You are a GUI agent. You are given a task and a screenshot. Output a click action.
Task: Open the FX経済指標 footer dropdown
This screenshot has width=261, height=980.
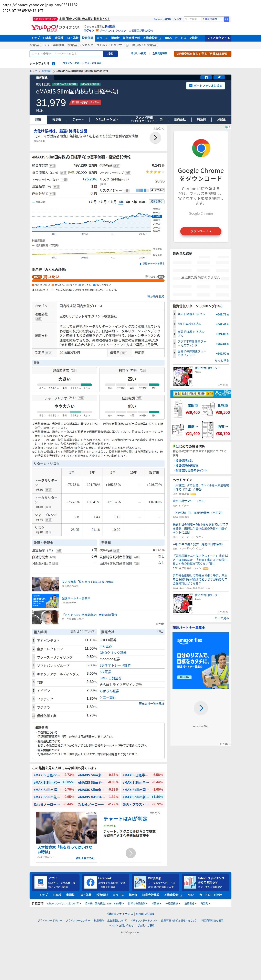click(x=173, y=904)
